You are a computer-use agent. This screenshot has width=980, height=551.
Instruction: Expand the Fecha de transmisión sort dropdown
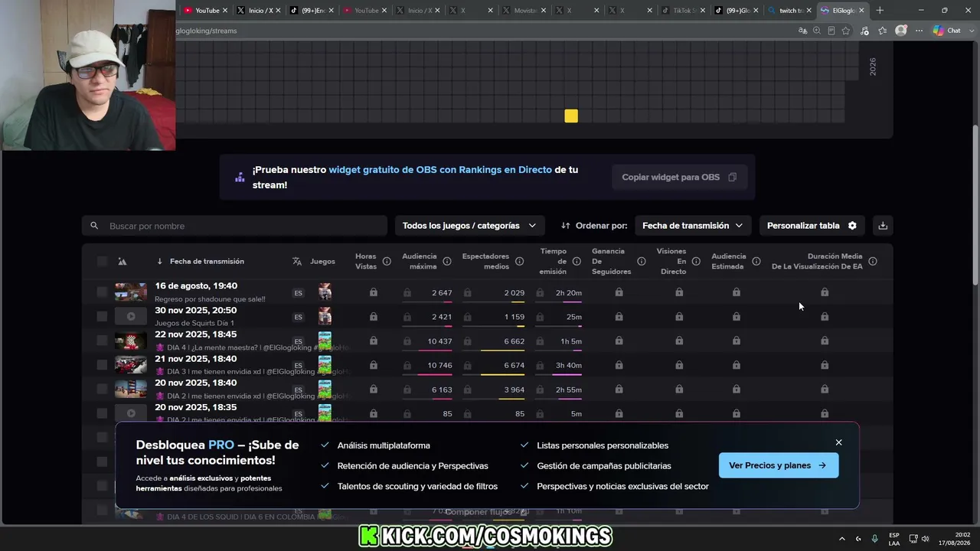click(692, 226)
